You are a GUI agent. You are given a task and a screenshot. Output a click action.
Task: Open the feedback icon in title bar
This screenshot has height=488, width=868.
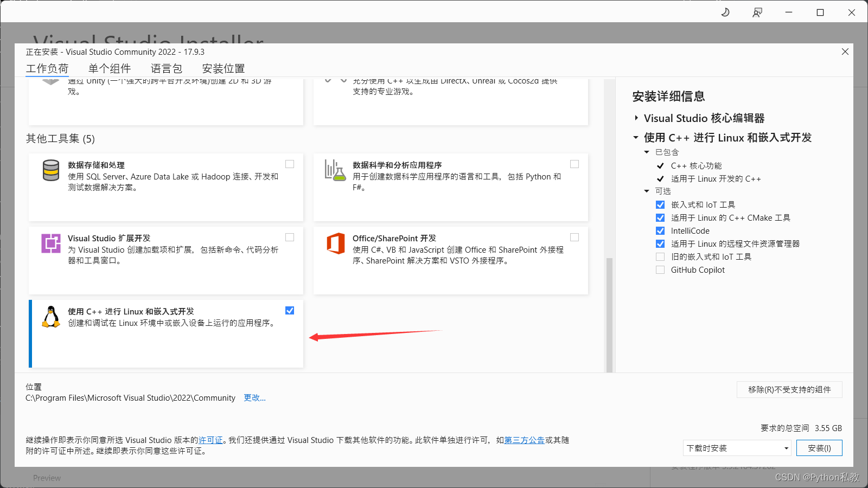tap(757, 12)
